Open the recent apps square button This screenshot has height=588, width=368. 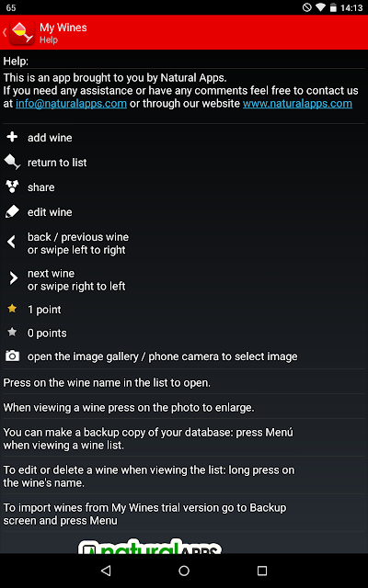(x=262, y=571)
